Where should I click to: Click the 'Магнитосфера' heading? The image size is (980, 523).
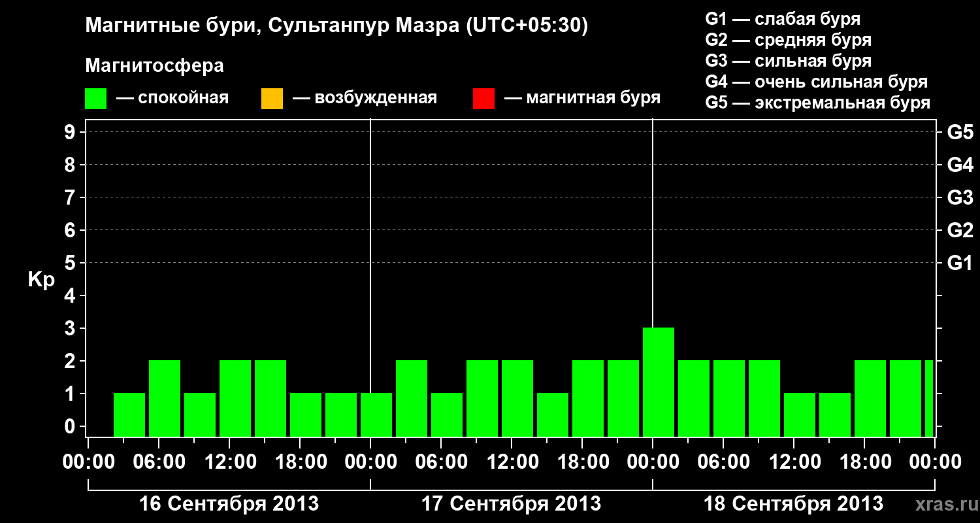(154, 66)
